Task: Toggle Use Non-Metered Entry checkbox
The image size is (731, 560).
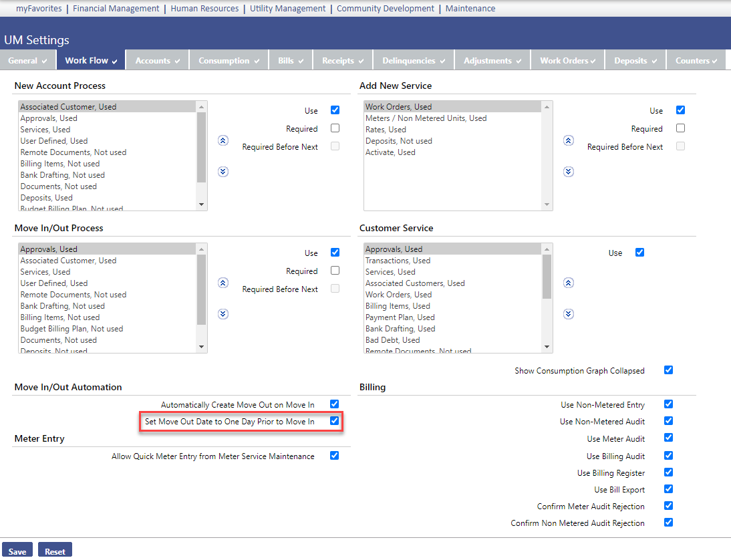Action: (x=669, y=404)
